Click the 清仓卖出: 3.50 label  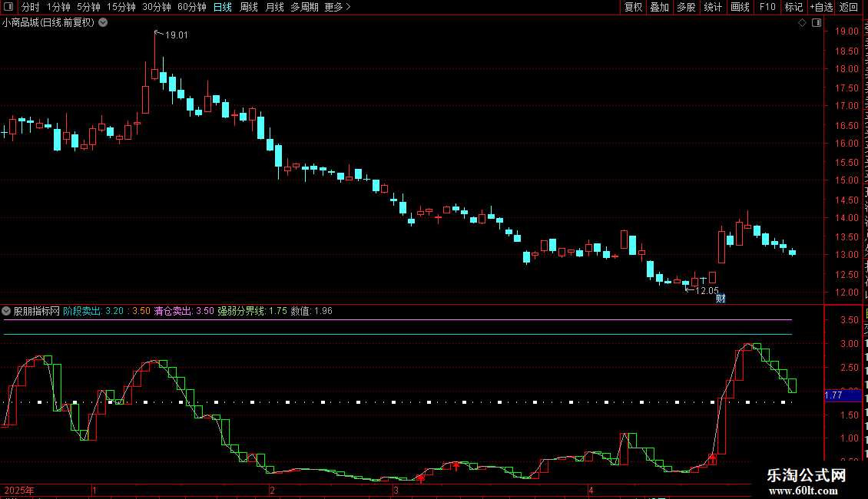(x=184, y=311)
